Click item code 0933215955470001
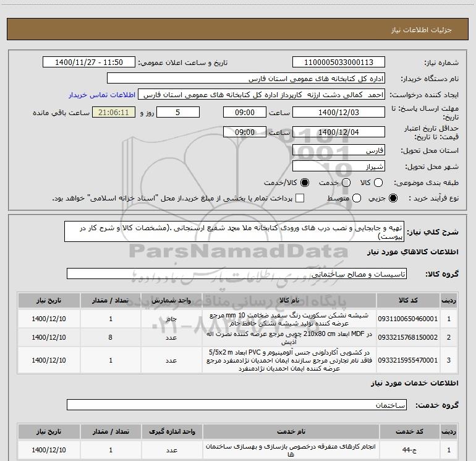This screenshot has width=476, height=461. 408,360
